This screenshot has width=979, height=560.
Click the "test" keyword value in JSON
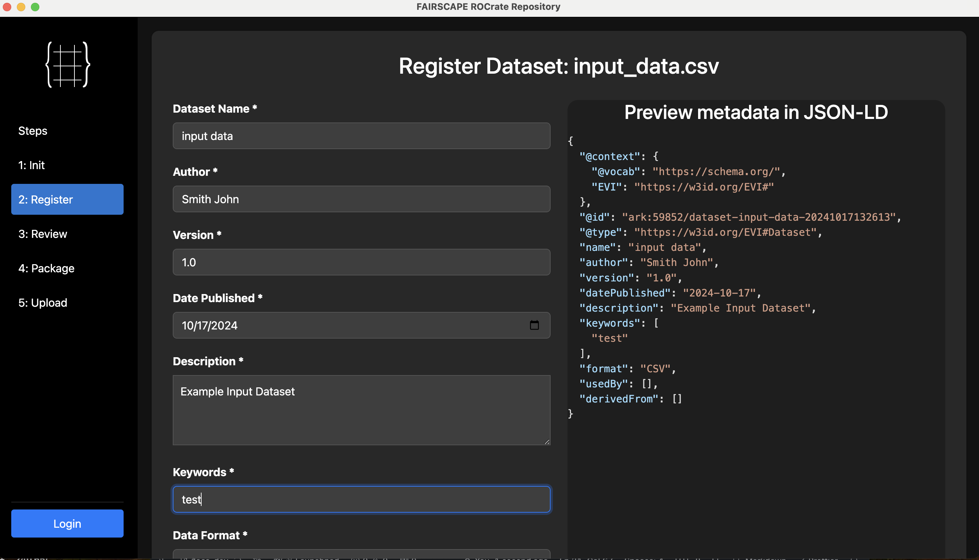(610, 339)
